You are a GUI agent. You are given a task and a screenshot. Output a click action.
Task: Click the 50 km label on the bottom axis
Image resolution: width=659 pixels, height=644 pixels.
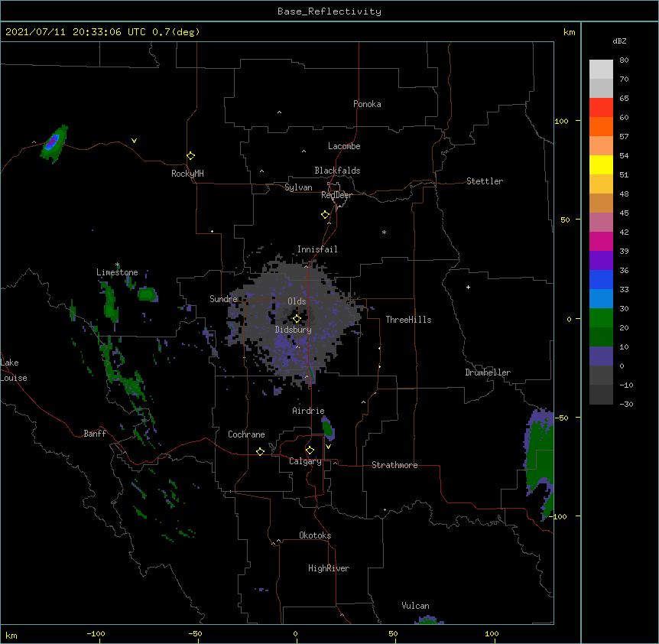point(393,633)
